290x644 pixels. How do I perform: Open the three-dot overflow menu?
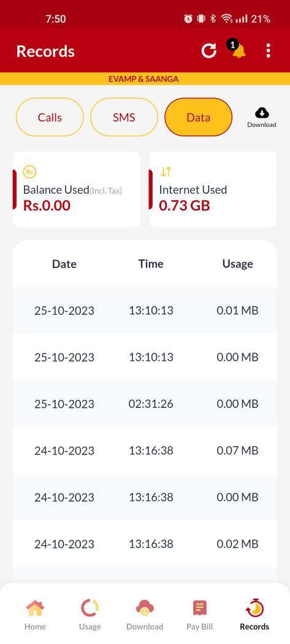click(268, 51)
